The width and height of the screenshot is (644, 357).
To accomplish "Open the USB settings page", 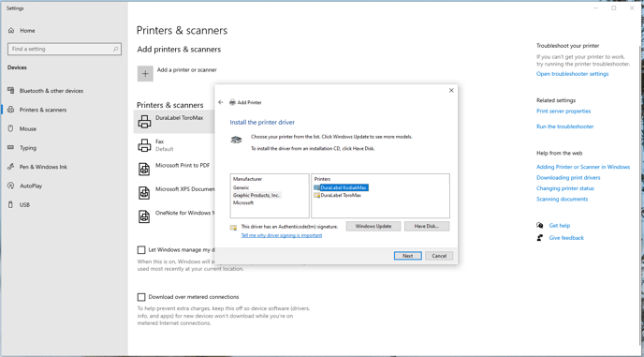I will click(24, 205).
